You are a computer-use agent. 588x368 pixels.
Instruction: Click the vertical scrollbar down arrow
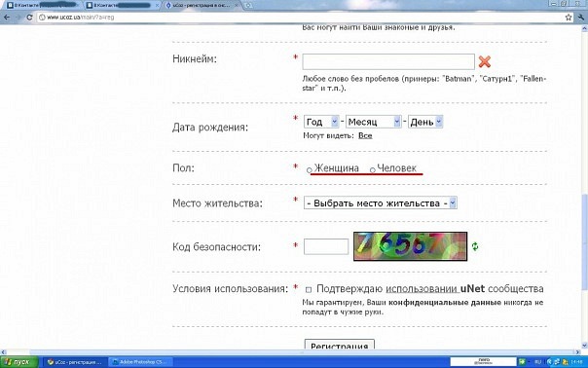coord(584,345)
